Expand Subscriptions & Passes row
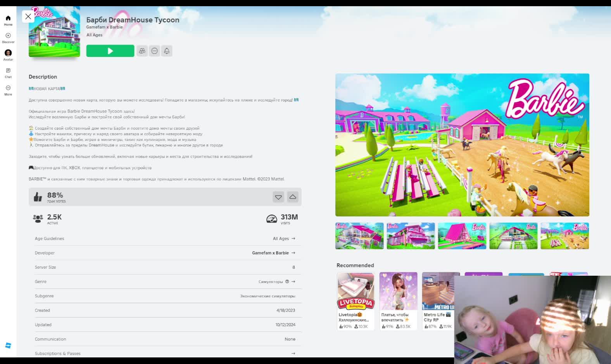 click(167, 353)
